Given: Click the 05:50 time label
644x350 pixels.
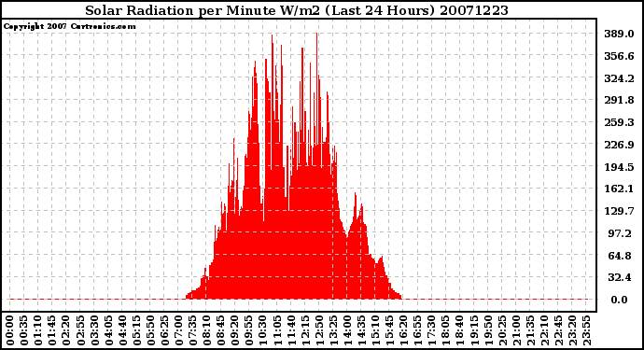Looking at the screenshot, I should (150, 330).
